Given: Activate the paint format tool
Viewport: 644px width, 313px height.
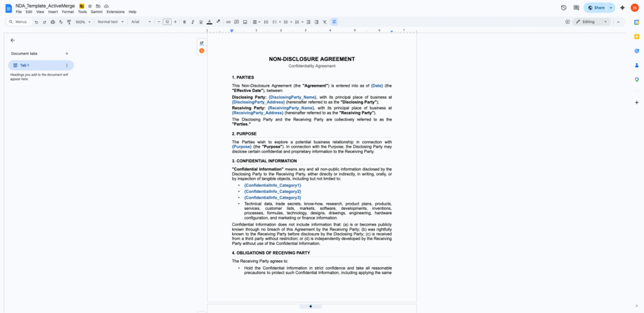Looking at the screenshot, I should (x=69, y=22).
